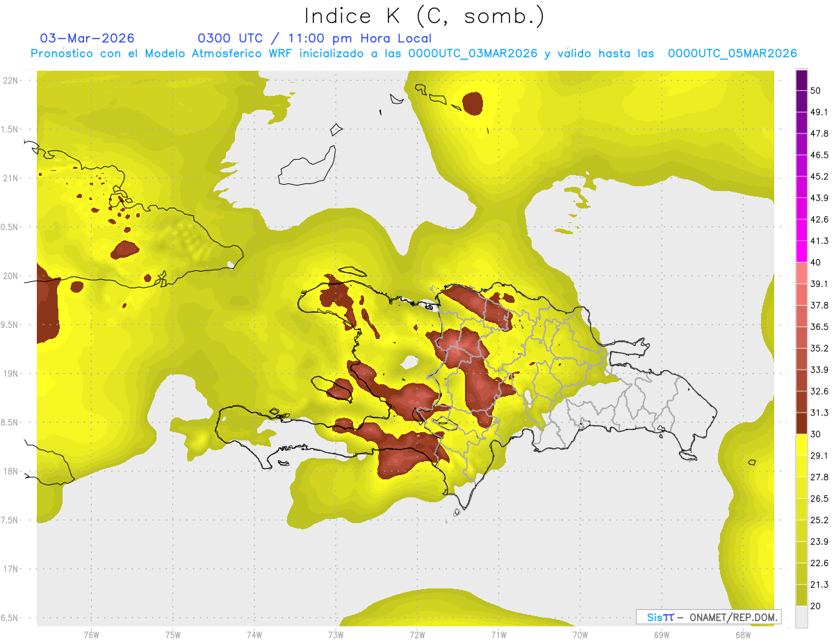Click the '72W' longitude label
This screenshot has height=644, width=834.
click(x=417, y=634)
